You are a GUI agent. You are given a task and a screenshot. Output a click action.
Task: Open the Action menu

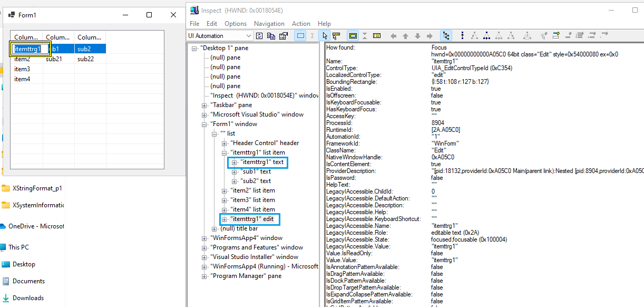(x=301, y=23)
